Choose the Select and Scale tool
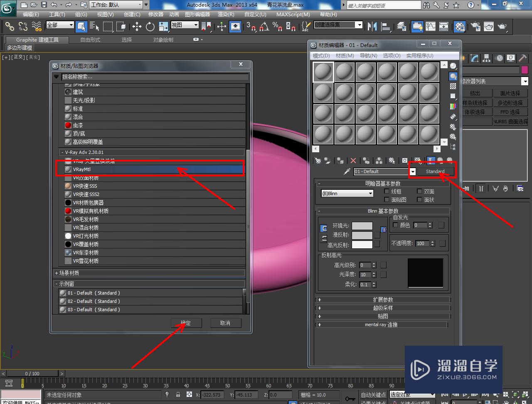Screen dimensions: 532x404 coord(163,27)
